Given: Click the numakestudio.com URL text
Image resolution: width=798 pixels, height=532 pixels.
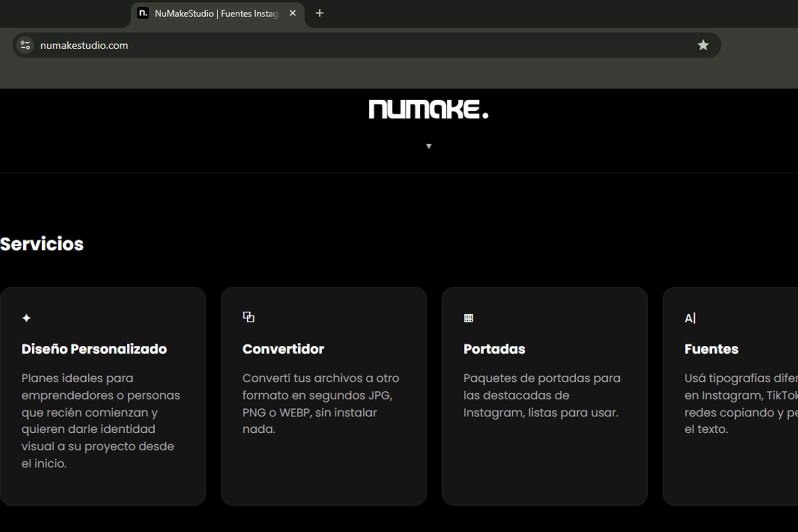Looking at the screenshot, I should coord(85,45).
